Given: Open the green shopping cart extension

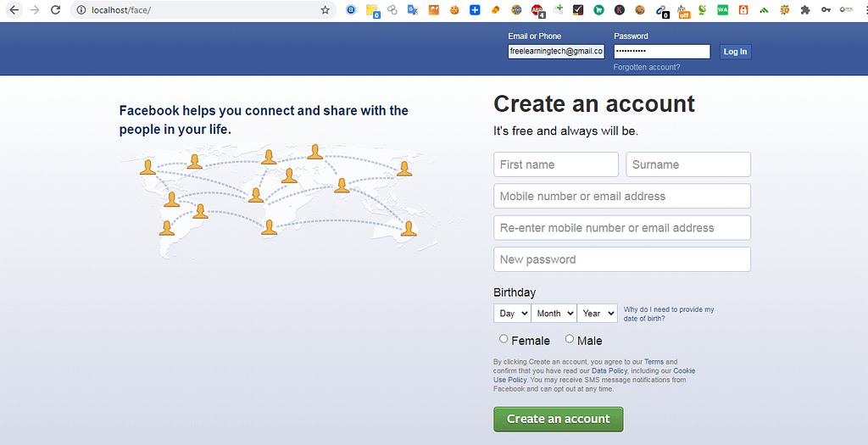Looking at the screenshot, I should [598, 9].
